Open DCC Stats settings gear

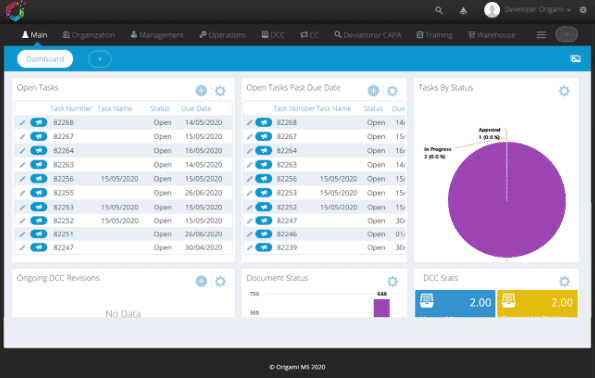tap(564, 281)
